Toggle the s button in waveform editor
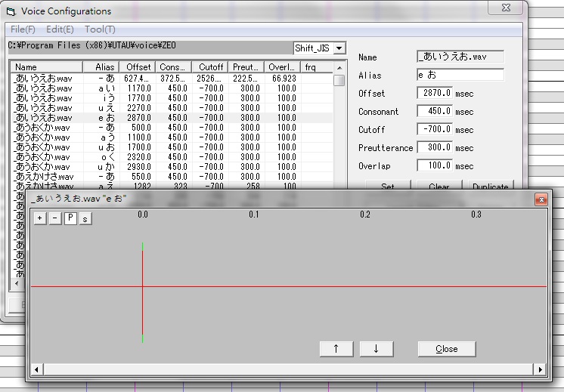 click(85, 218)
